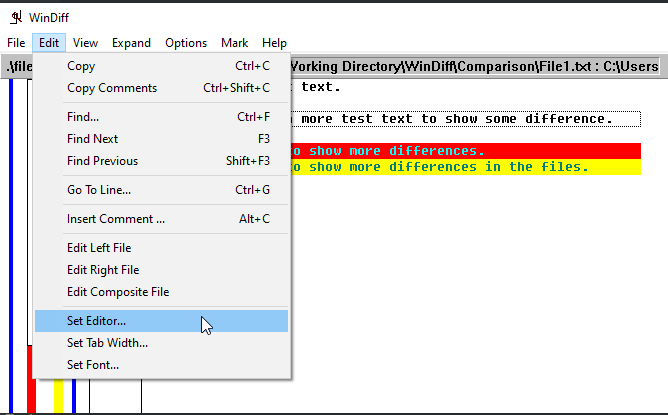Select Find Previous menu item

click(x=161, y=161)
